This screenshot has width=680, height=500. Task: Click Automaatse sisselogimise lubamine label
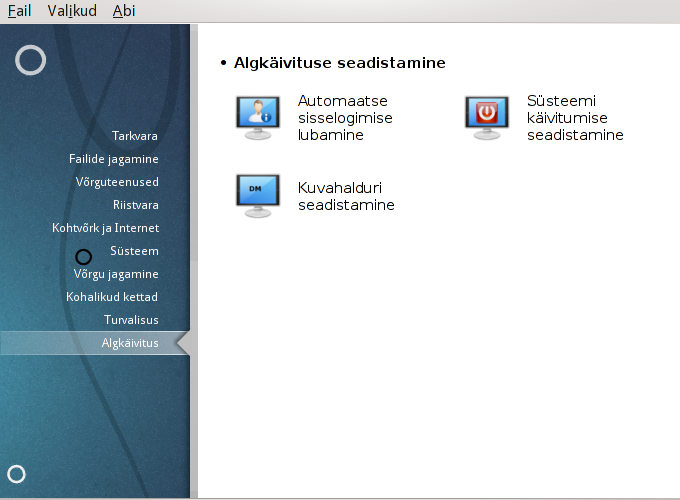pyautogui.click(x=345, y=118)
